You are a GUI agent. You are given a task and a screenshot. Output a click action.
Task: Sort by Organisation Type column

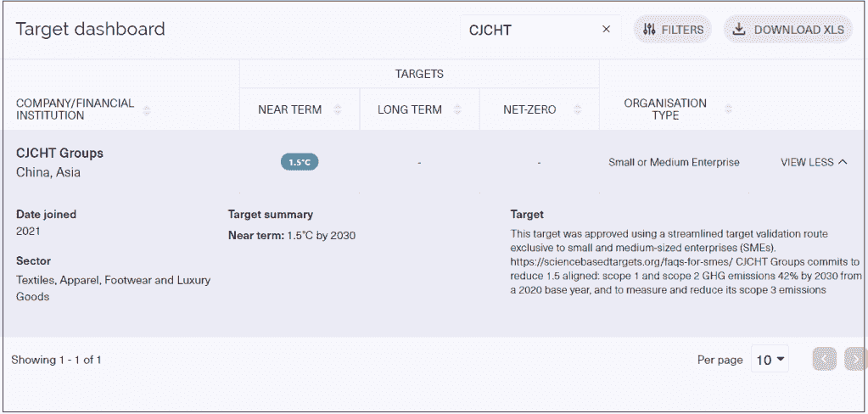(728, 110)
